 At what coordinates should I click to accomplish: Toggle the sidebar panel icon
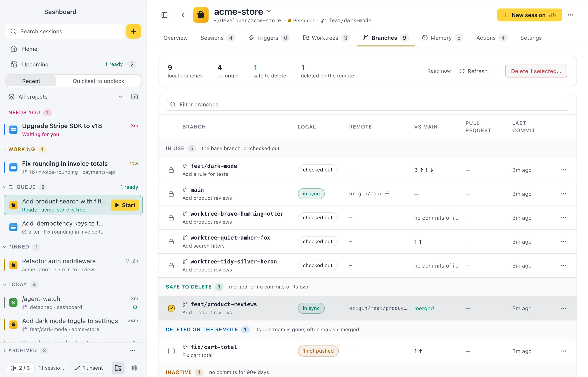coord(164,15)
